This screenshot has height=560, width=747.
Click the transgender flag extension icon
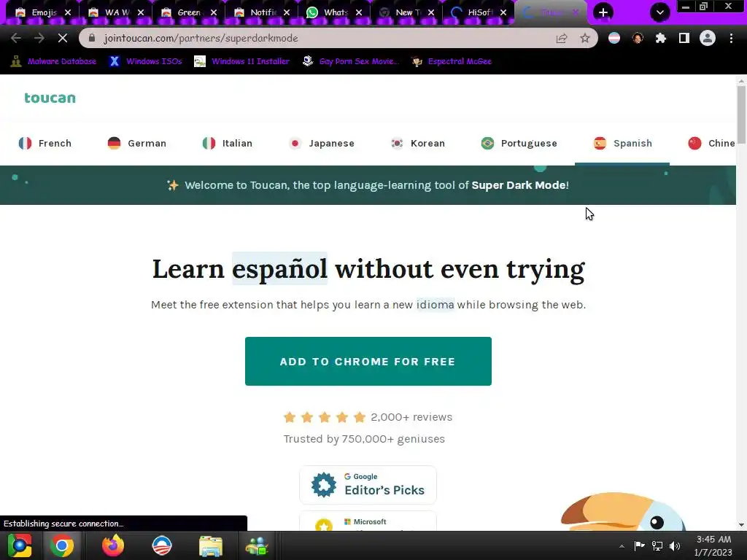point(614,38)
